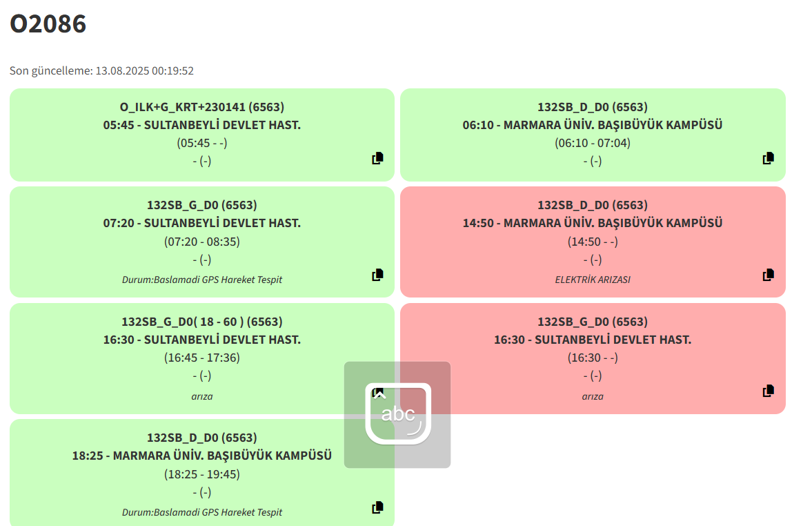
Task: Copy the 14:50 ELEKTRİK ARIZASI card details
Action: [769, 275]
